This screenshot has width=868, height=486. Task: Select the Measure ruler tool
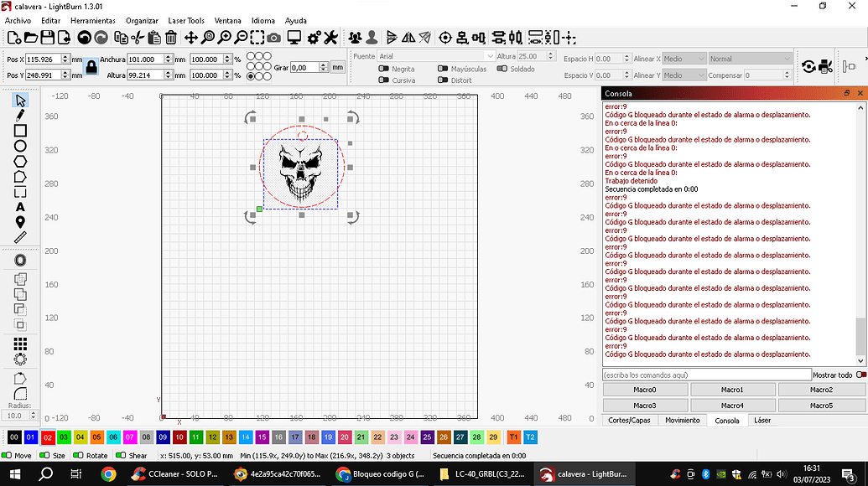(x=20, y=237)
